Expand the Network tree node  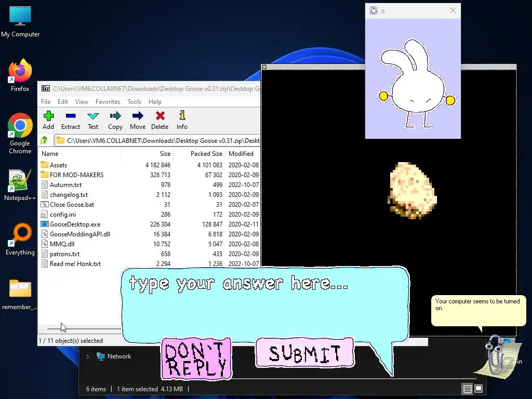tap(87, 356)
